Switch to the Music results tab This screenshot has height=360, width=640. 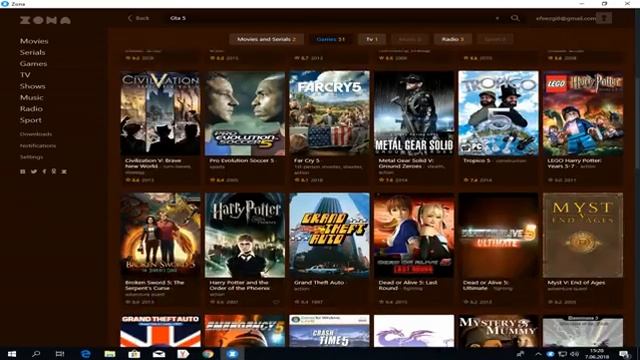tap(409, 39)
